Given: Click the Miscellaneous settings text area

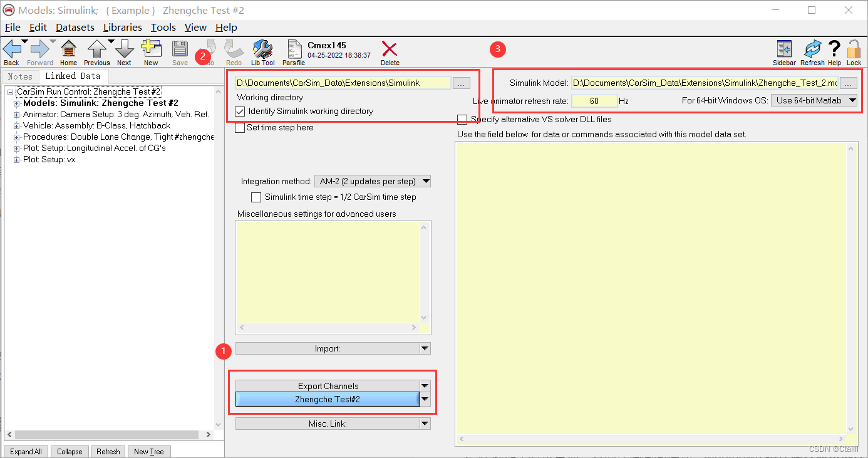Looking at the screenshot, I should coord(328,272).
